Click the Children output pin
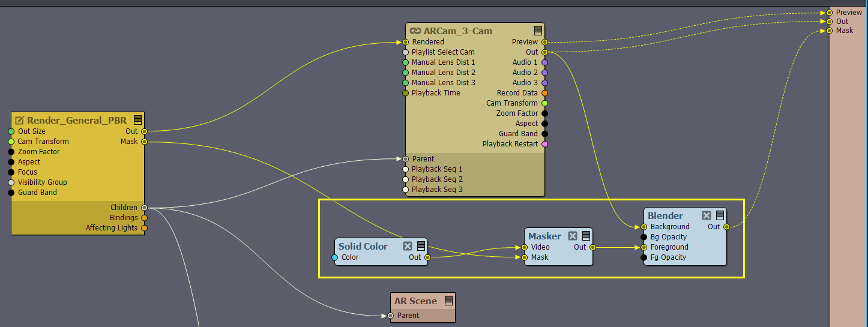The height and width of the screenshot is (327, 868). [x=144, y=208]
